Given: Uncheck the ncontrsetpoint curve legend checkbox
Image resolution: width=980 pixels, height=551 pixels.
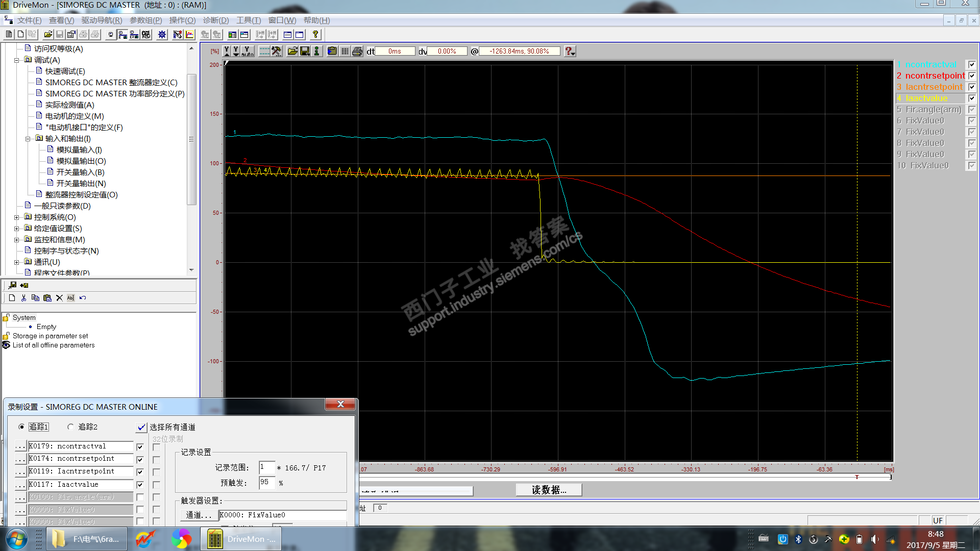Looking at the screenshot, I should (x=972, y=76).
